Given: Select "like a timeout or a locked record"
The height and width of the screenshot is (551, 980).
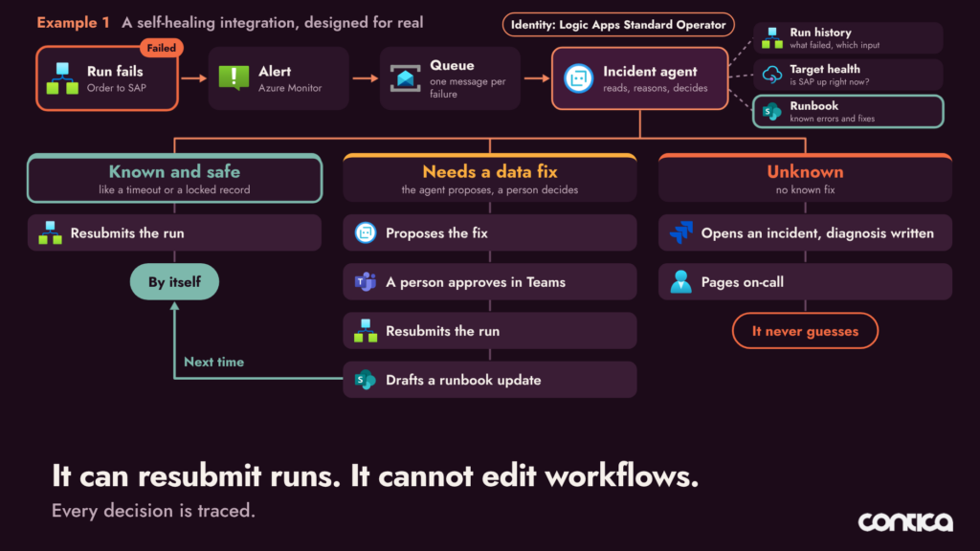Looking at the screenshot, I should click(174, 190).
